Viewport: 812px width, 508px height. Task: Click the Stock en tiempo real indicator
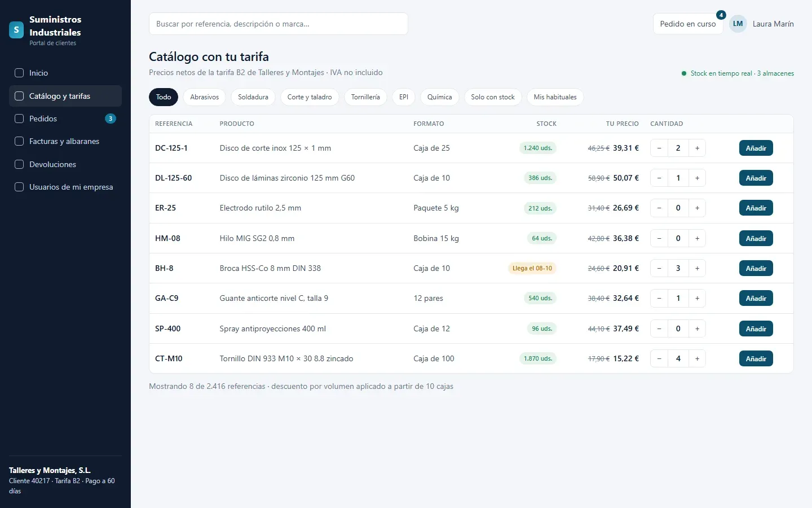coord(738,73)
